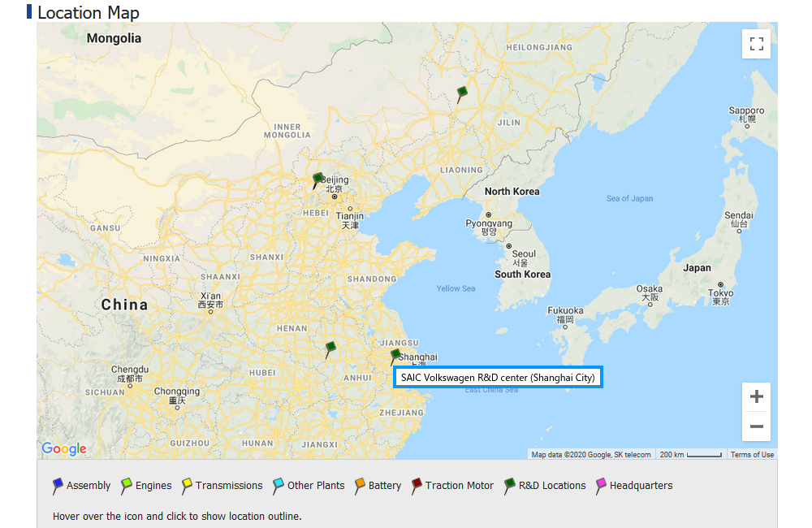This screenshot has width=812, height=528.
Task: Click the cyan Other Plants legend pin
Action: pyautogui.click(x=278, y=486)
